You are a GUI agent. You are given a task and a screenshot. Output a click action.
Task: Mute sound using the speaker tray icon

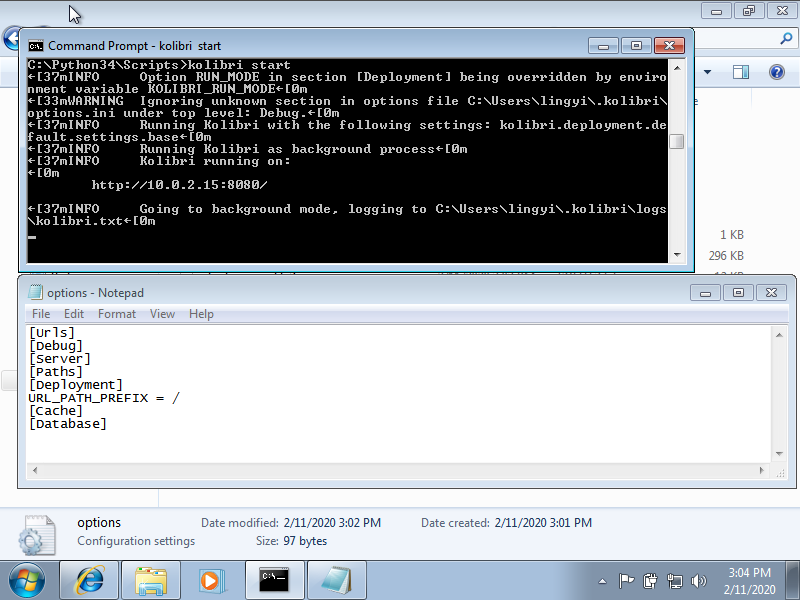tap(700, 580)
